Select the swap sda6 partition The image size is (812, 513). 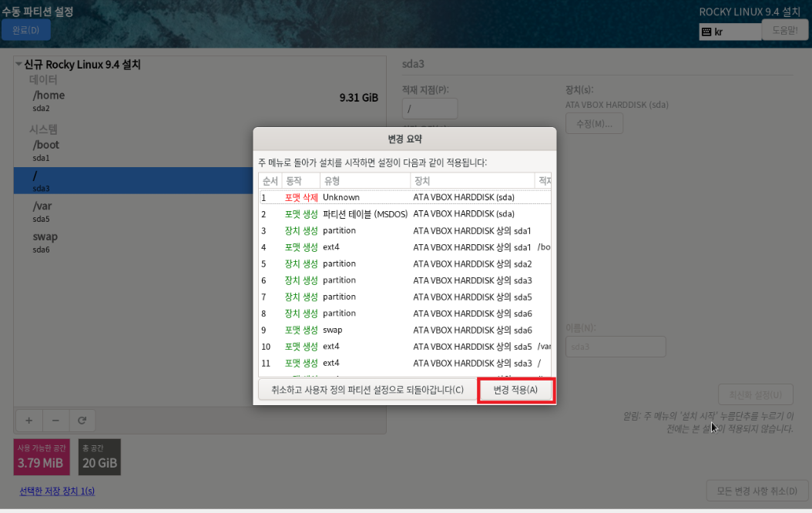click(200, 242)
